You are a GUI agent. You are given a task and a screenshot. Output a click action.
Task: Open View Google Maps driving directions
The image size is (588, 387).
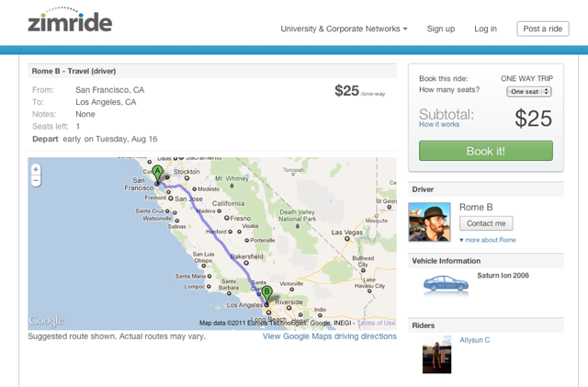pos(329,336)
